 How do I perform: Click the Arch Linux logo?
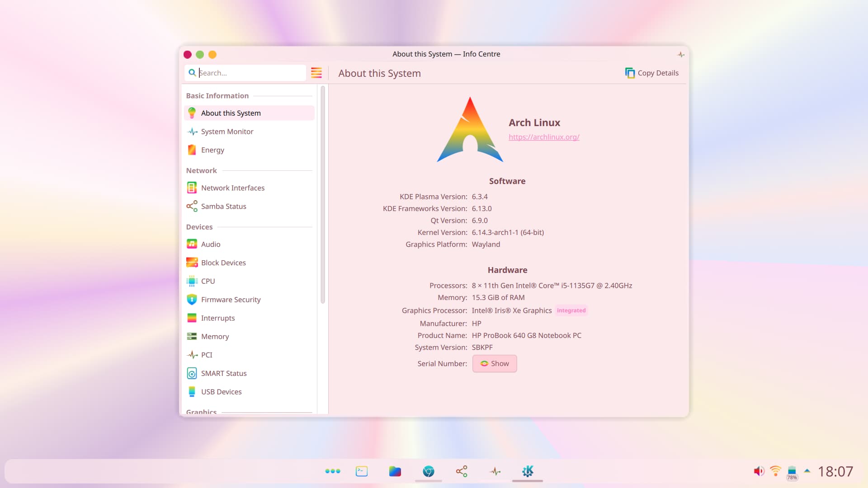[x=470, y=130]
